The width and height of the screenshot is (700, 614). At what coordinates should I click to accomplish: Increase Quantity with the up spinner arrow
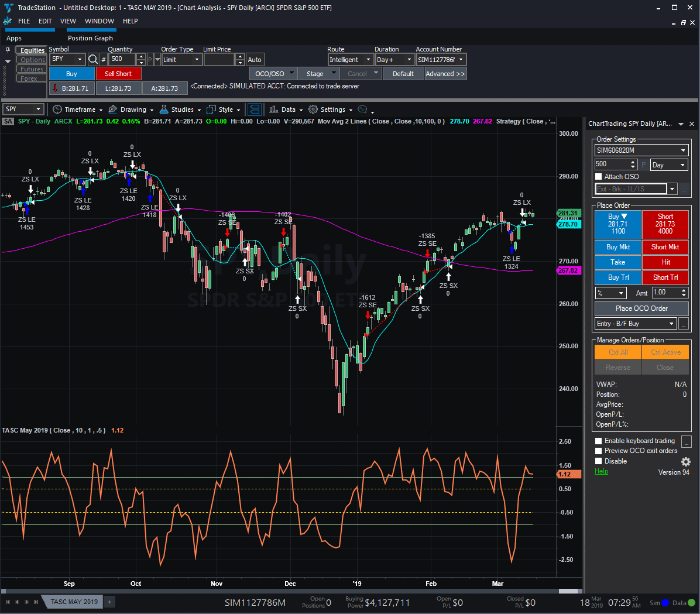pos(140,56)
